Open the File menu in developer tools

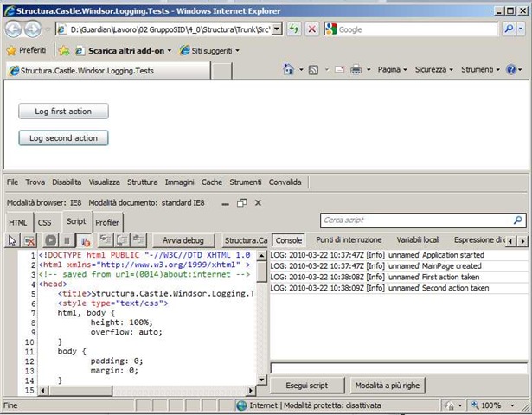pos(13,182)
